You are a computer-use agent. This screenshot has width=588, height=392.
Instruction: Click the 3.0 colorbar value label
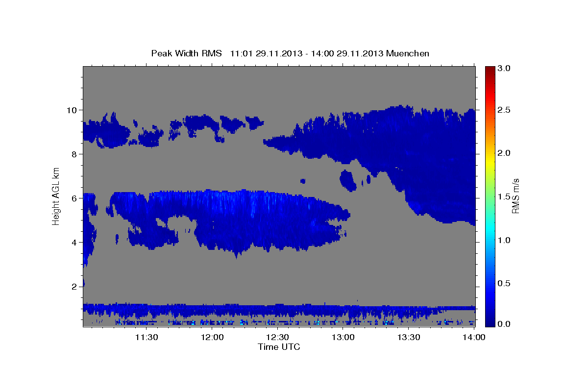coord(505,68)
